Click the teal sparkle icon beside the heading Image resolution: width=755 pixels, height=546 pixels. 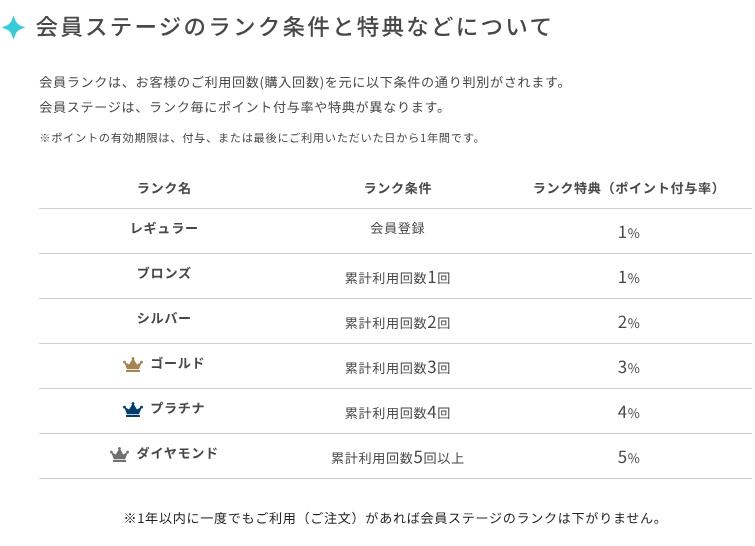click(13, 28)
